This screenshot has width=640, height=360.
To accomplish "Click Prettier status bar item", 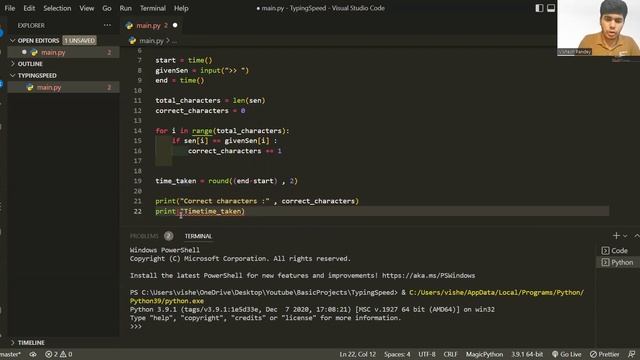I will pyautogui.click(x=604, y=354).
